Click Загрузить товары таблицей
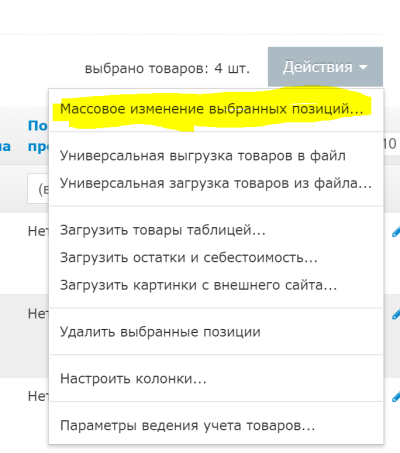 [163, 230]
